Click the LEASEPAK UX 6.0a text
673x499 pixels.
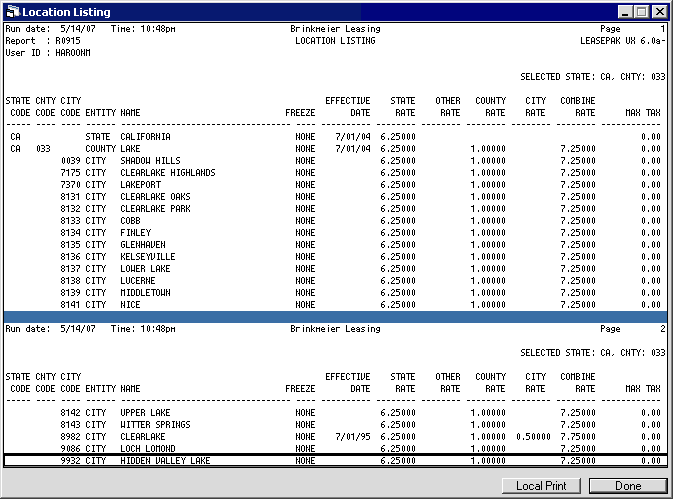pos(623,41)
